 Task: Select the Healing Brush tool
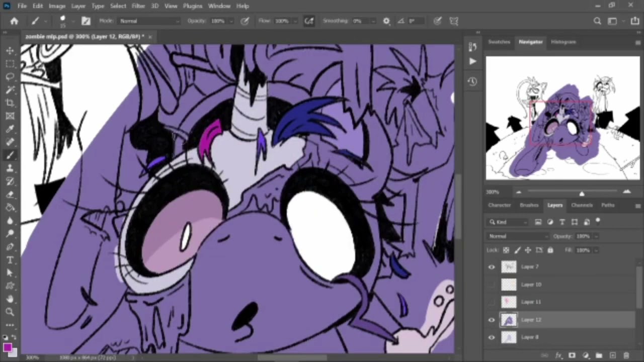pos(10,142)
